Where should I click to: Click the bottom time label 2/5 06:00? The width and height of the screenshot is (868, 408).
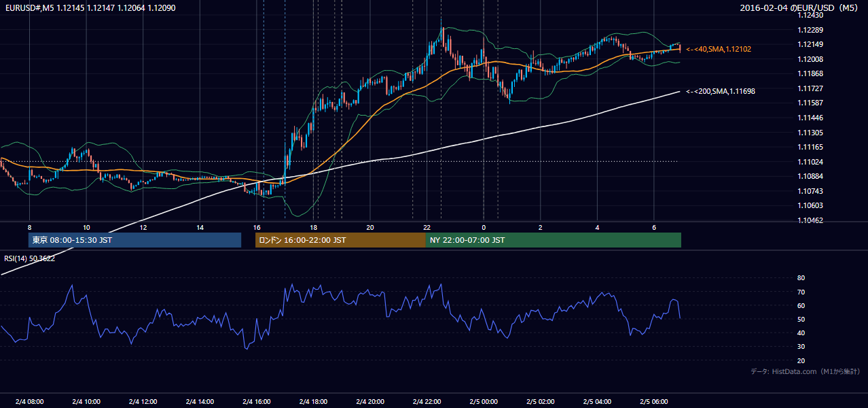(654, 402)
